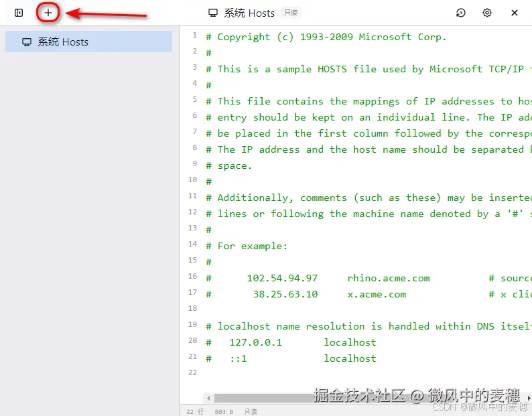Click line with Copyright (c) 1993-2009 Microsoft Corp.
Image resolution: width=532 pixels, height=416 pixels.
pos(326,37)
